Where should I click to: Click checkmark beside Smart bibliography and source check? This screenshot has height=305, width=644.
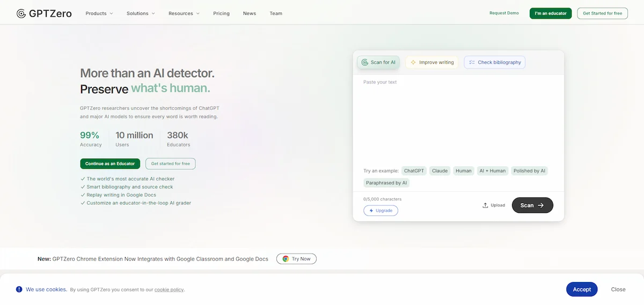(83, 187)
